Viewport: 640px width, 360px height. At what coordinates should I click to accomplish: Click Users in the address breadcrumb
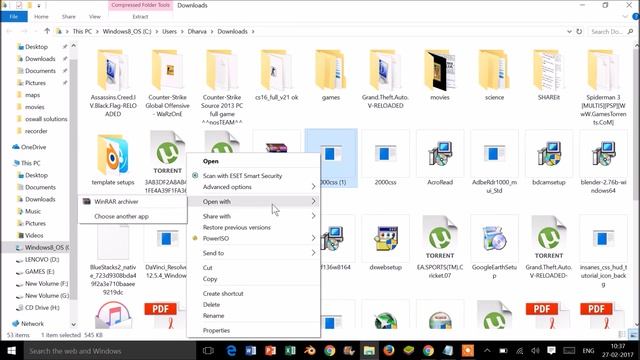tap(169, 31)
